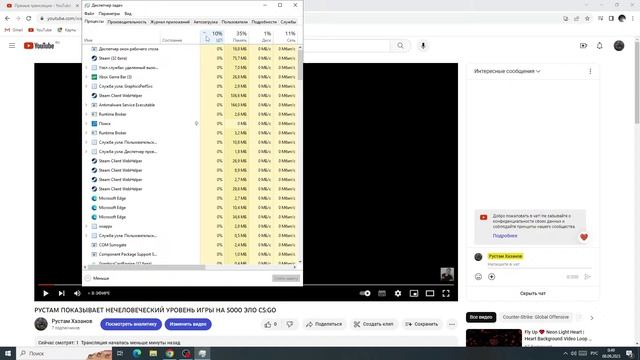Screen dimensions: 640x360
Task: Switch to theater mode
Action: 430,293
